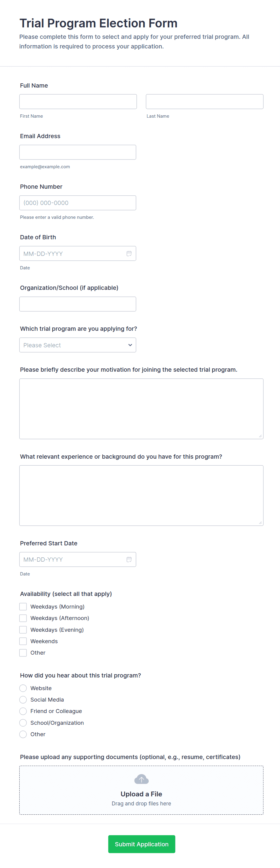
Task: Tick the Weekends checkbox
Action: pos(23,641)
